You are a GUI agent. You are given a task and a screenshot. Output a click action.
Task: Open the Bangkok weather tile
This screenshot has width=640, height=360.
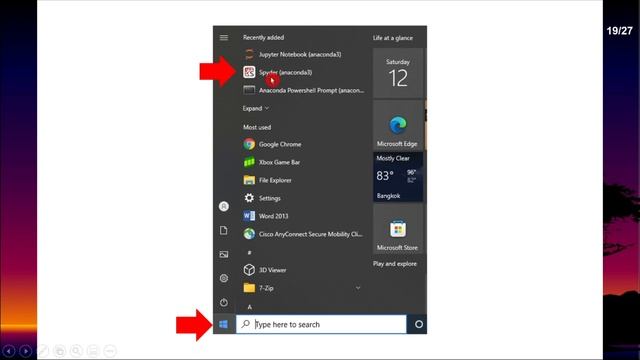pyautogui.click(x=398, y=177)
